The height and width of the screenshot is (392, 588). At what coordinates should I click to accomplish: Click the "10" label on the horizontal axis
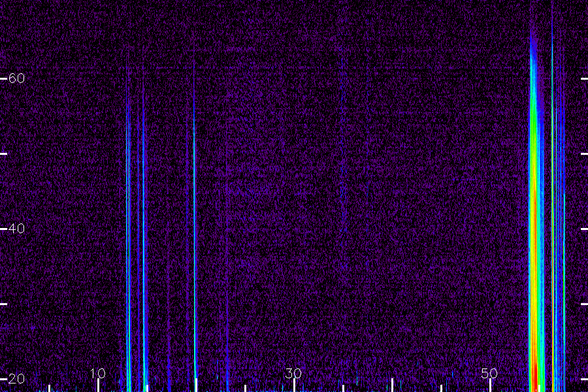tap(97, 373)
